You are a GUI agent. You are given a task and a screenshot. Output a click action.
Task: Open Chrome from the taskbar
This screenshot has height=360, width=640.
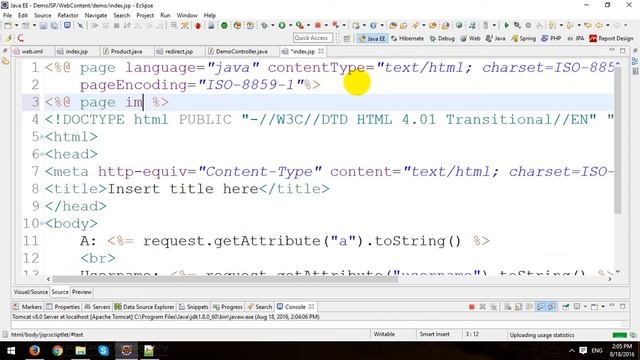click(x=58, y=350)
